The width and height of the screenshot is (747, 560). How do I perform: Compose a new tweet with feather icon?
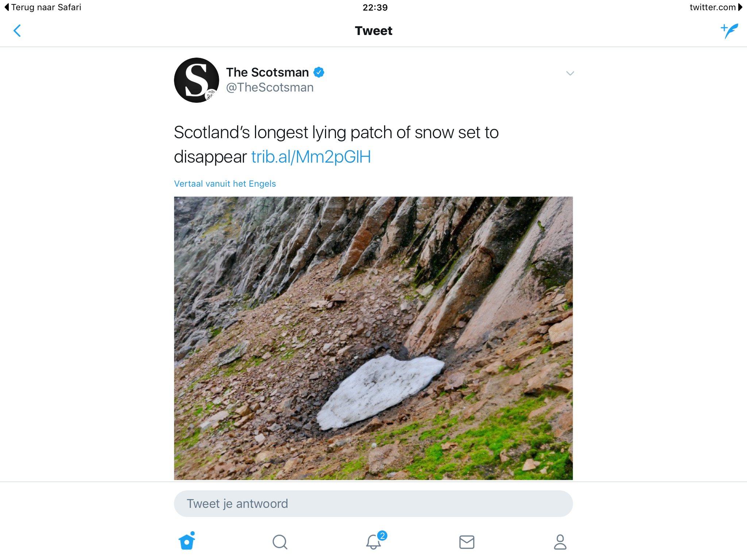(x=729, y=31)
